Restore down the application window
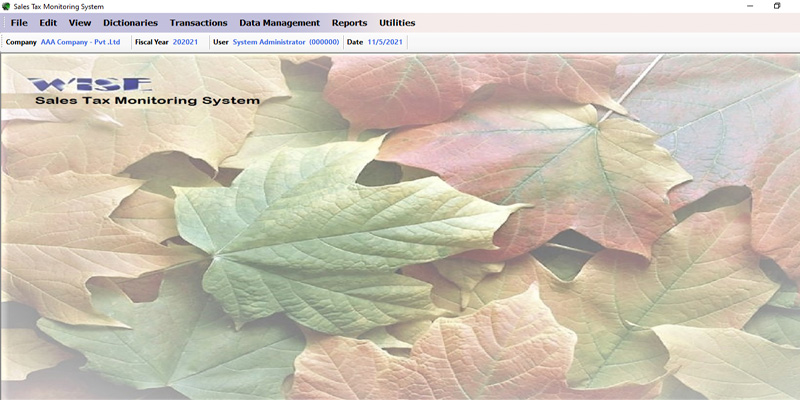Screen dimensions: 800x400 [x=777, y=6]
